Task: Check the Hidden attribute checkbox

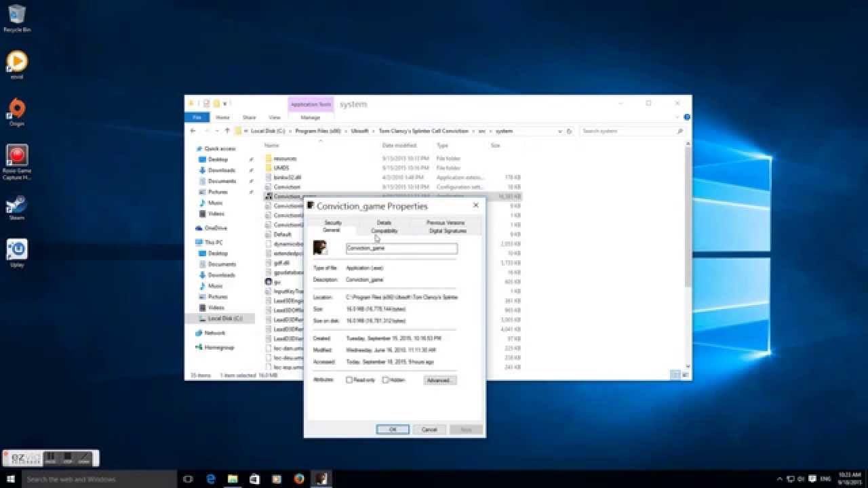Action: point(385,380)
